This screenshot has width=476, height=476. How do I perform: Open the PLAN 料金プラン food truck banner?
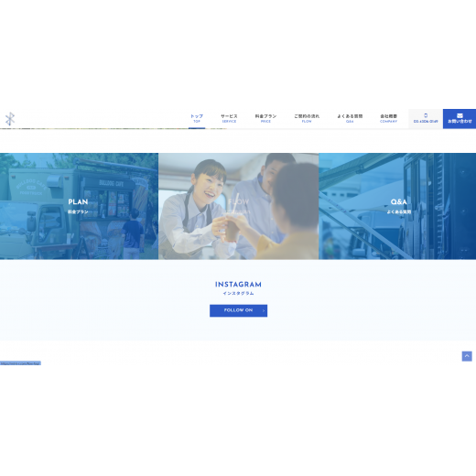79,206
